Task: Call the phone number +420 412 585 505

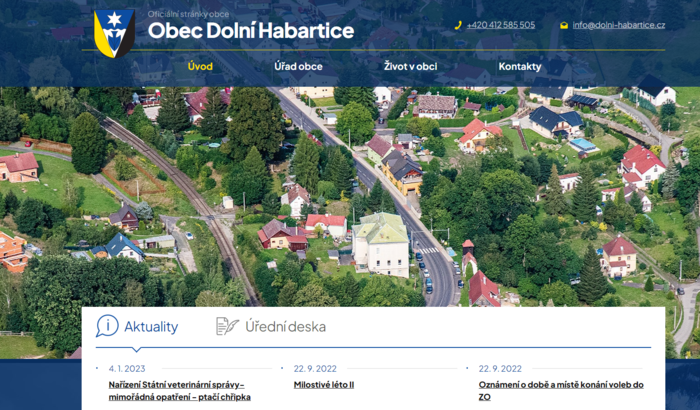Action: pyautogui.click(x=500, y=25)
